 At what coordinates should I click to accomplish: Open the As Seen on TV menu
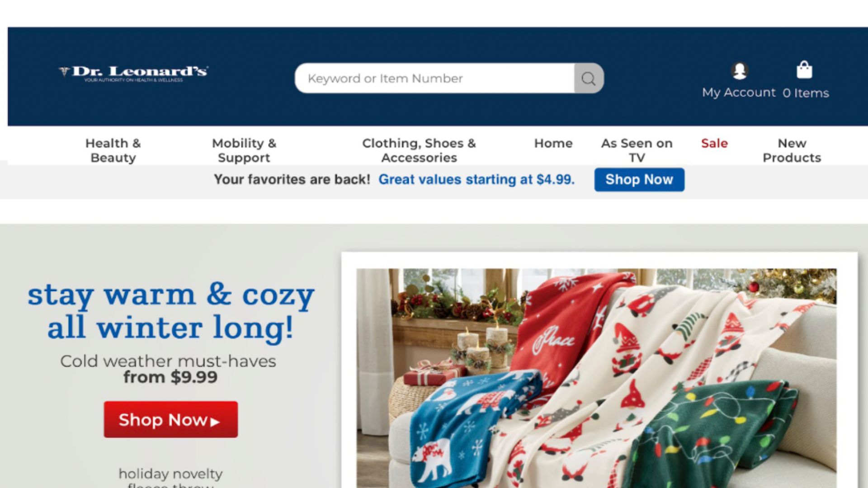(x=637, y=150)
